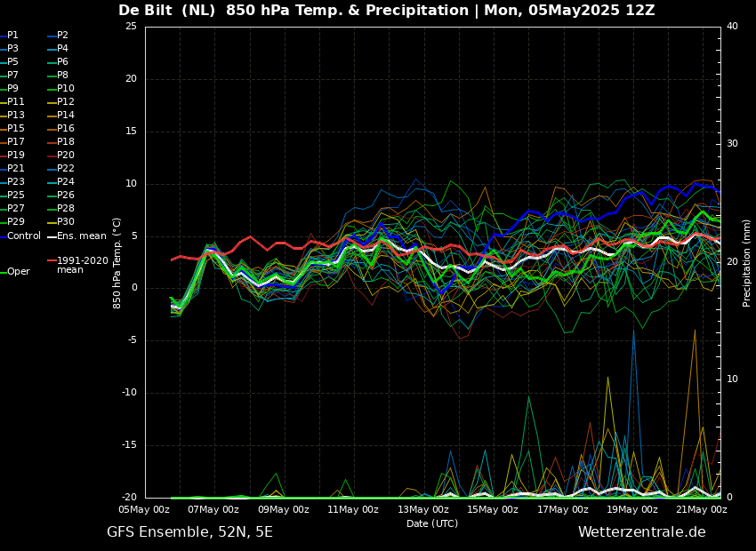Click the GFS Ensemble, 52N, 5E label
756x551 pixels.
[189, 532]
